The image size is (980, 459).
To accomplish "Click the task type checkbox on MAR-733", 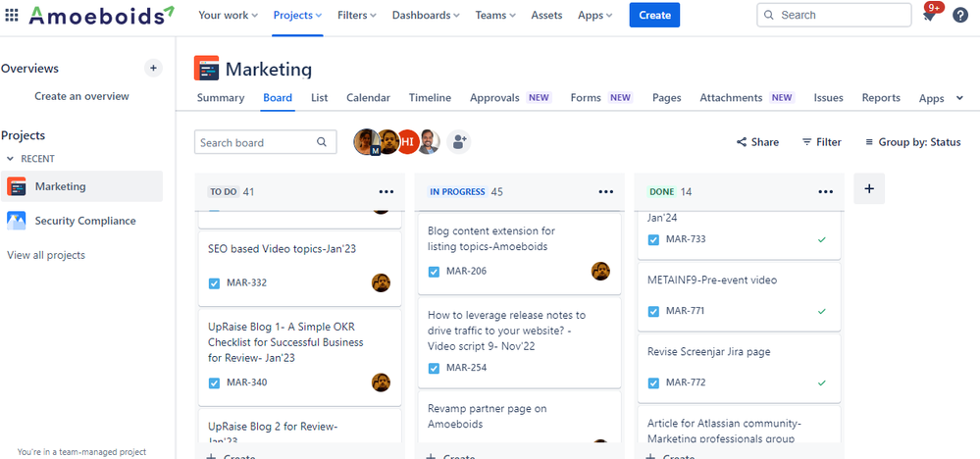I will click(653, 239).
